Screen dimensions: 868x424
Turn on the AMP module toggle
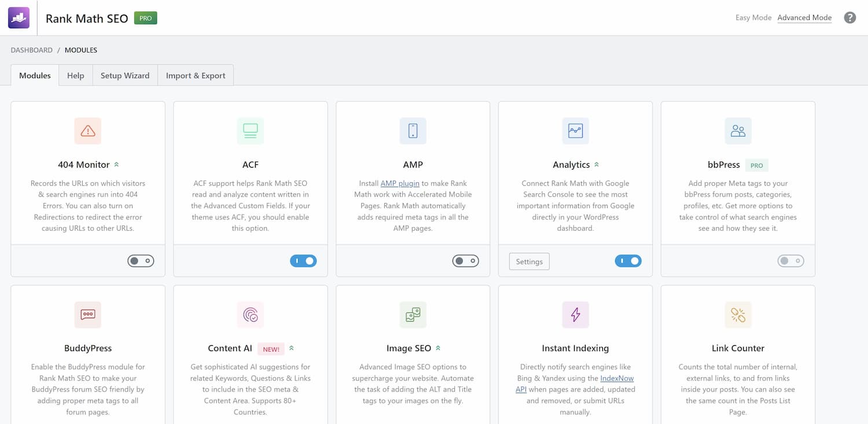(x=466, y=261)
